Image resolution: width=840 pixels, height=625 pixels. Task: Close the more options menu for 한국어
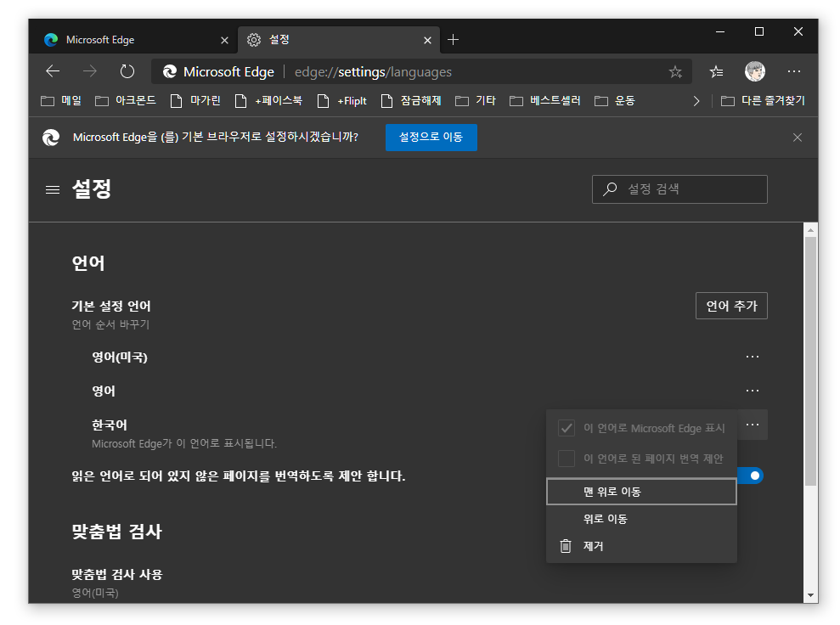click(753, 425)
